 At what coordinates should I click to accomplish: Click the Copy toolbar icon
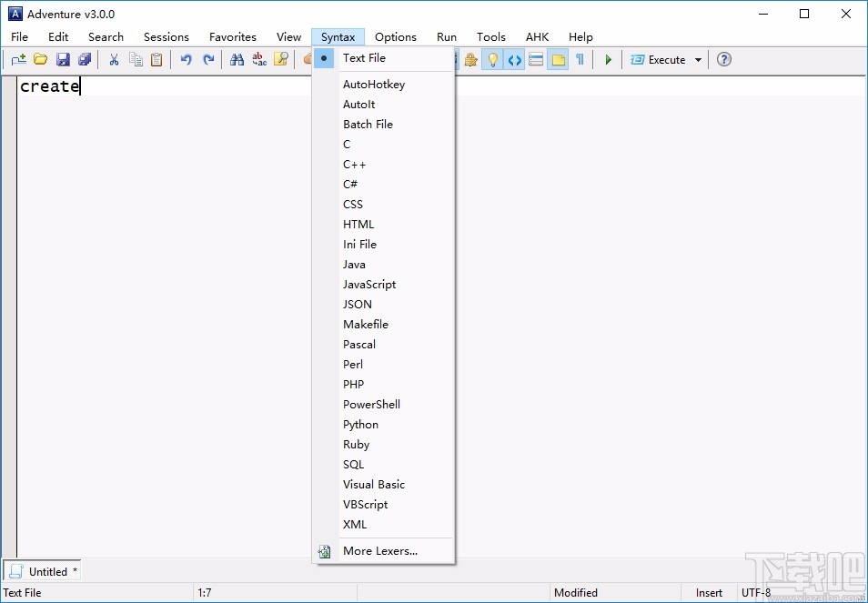click(x=136, y=59)
